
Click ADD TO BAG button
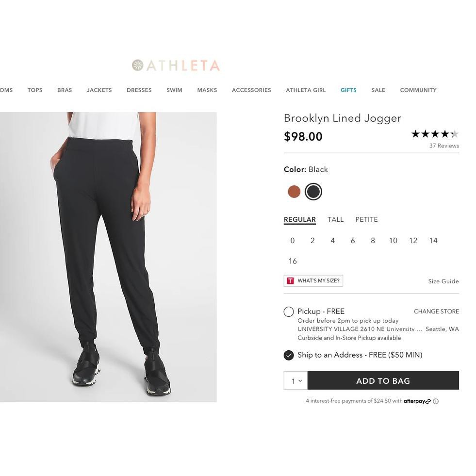383,381
